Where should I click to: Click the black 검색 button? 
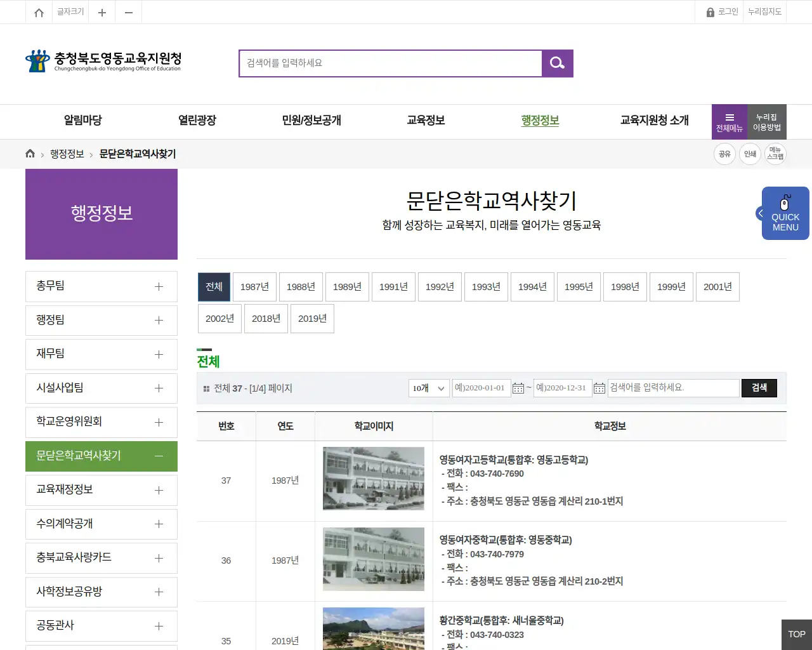759,388
